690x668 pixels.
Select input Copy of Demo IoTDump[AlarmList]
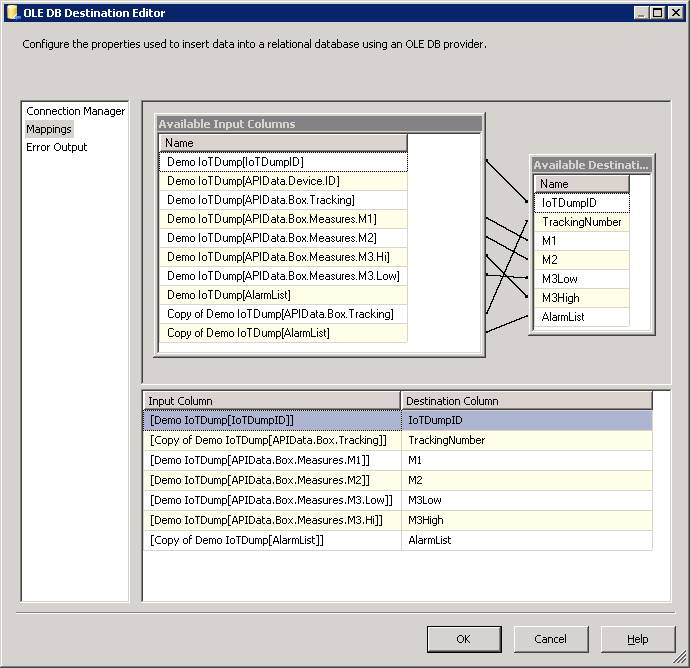click(x=283, y=333)
